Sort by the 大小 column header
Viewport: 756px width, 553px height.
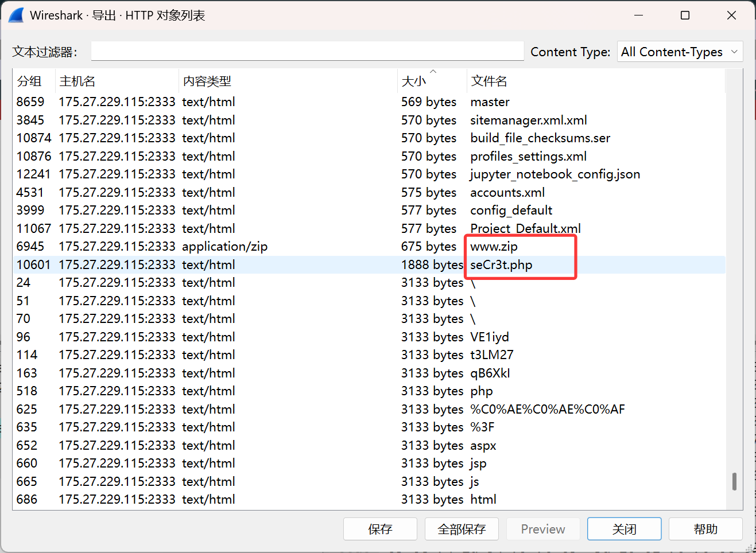point(432,81)
